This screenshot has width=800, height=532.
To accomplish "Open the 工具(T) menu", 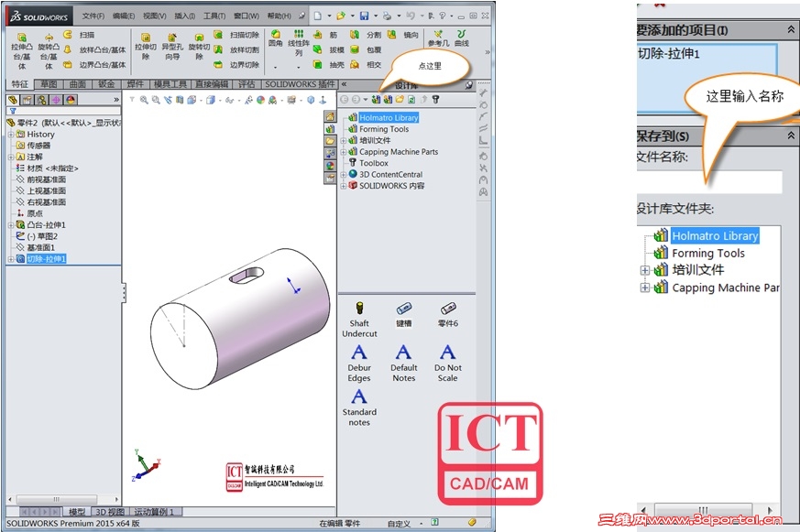I will pyautogui.click(x=214, y=16).
